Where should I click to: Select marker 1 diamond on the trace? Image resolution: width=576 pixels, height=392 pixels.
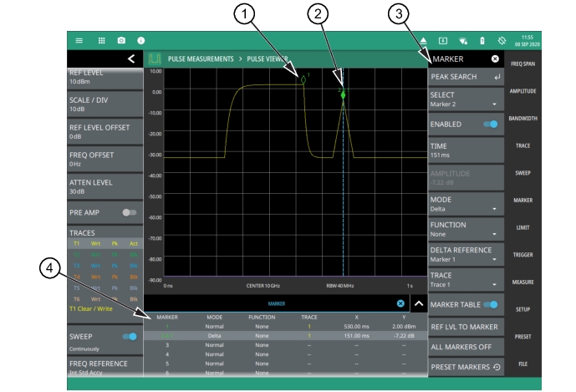(x=303, y=79)
